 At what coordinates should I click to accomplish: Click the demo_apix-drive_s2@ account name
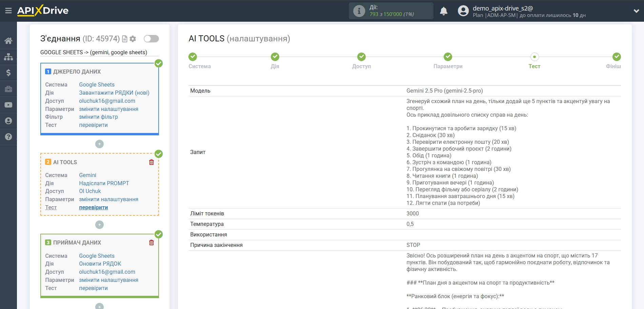[503, 8]
